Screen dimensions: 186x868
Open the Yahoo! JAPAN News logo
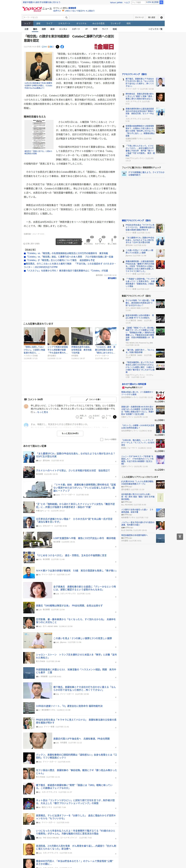click(x=37, y=9)
